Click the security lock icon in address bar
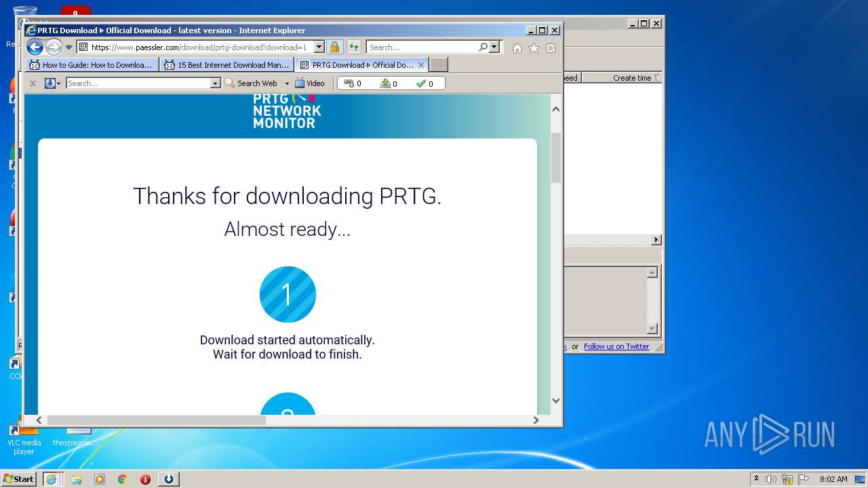Image resolution: width=868 pixels, height=488 pixels. click(334, 47)
